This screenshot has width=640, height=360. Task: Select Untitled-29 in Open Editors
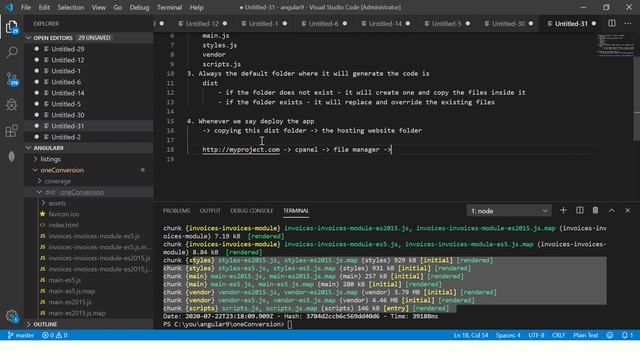pos(68,49)
